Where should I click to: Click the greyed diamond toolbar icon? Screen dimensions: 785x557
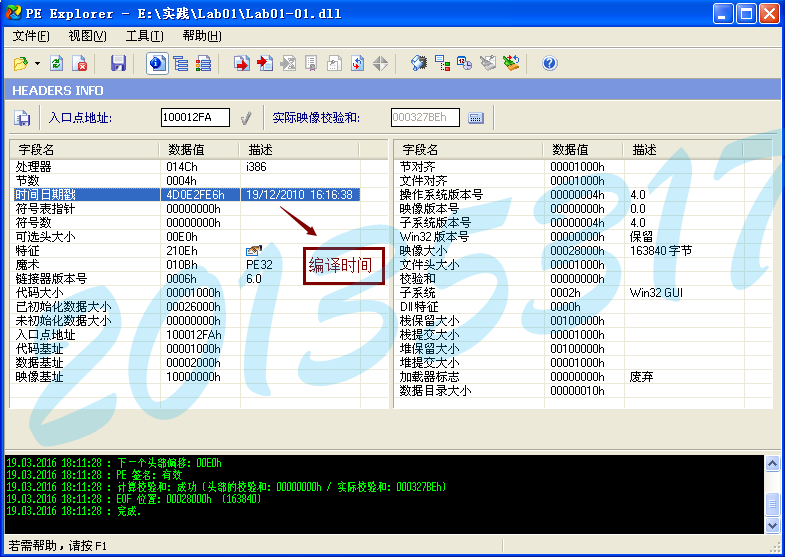(380, 64)
